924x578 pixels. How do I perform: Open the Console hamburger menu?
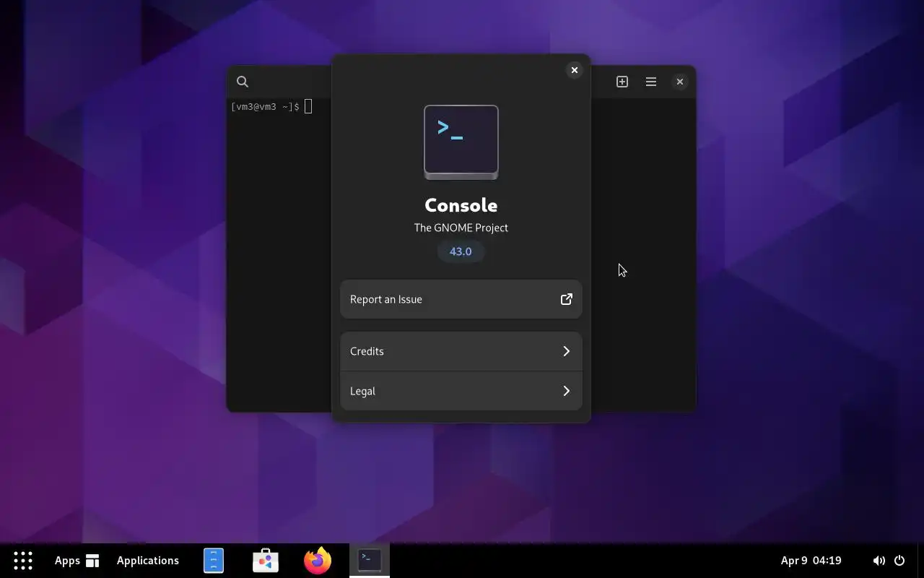651,82
